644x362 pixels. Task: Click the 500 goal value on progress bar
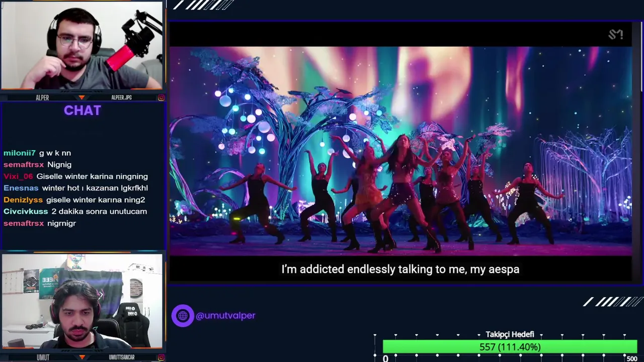(x=631, y=358)
